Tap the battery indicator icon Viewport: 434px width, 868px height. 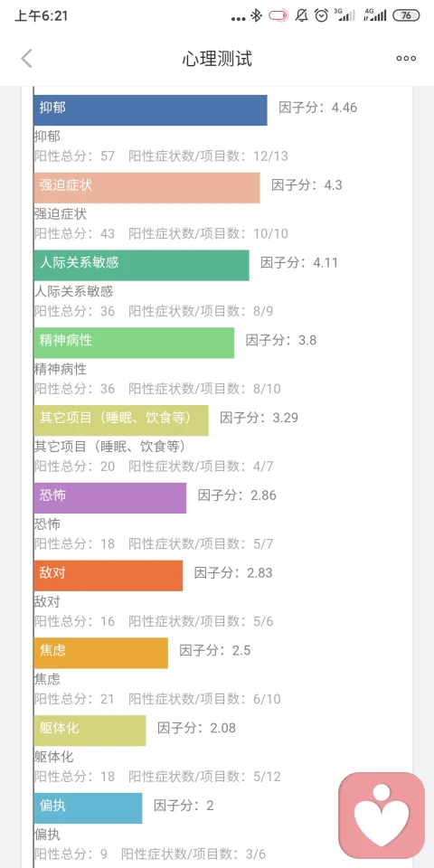406,15
